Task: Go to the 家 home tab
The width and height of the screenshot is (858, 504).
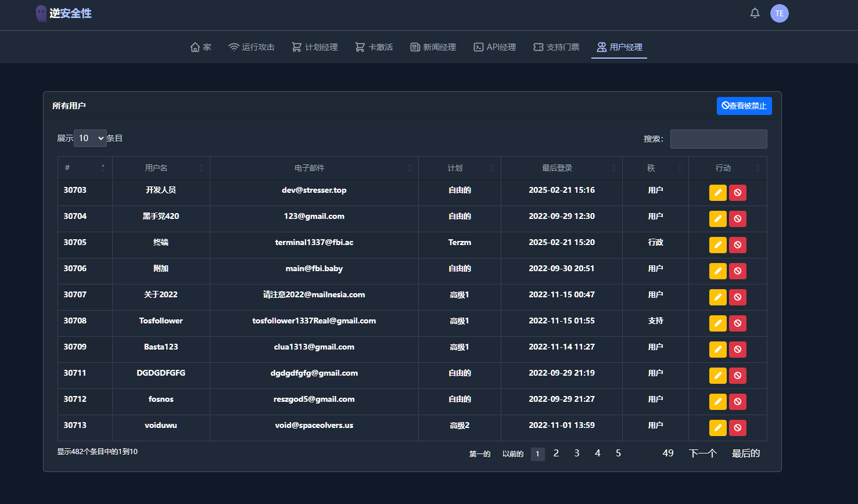Action: (x=201, y=47)
